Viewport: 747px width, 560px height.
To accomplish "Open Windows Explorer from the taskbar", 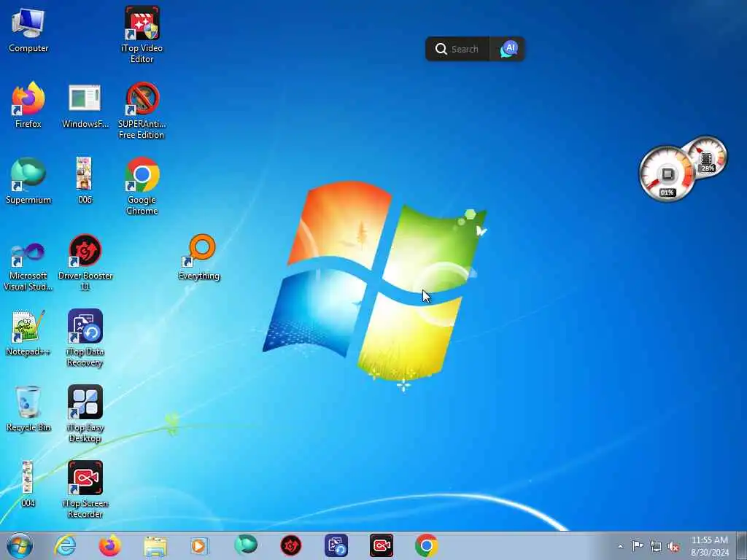I will pos(155,545).
